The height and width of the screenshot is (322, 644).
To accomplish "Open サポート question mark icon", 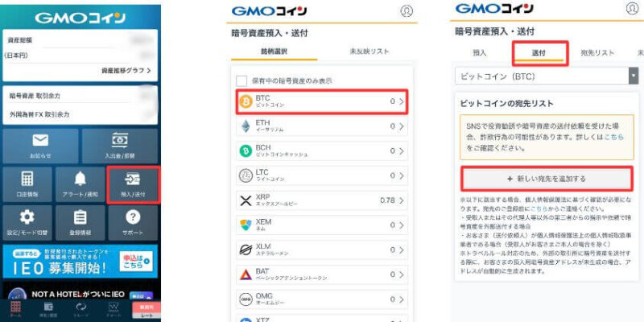I will click(133, 217).
